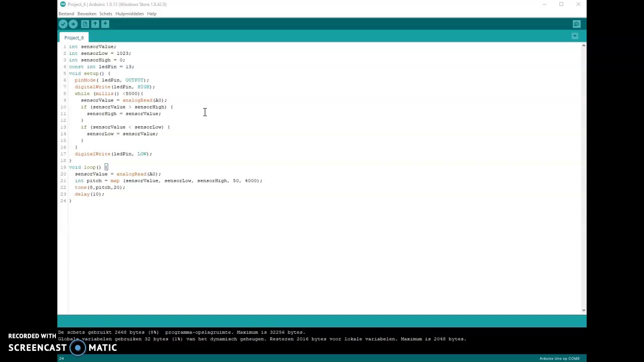Click line 'int sensorLow = 1023;'
This screenshot has height=362, width=644.
click(x=100, y=53)
